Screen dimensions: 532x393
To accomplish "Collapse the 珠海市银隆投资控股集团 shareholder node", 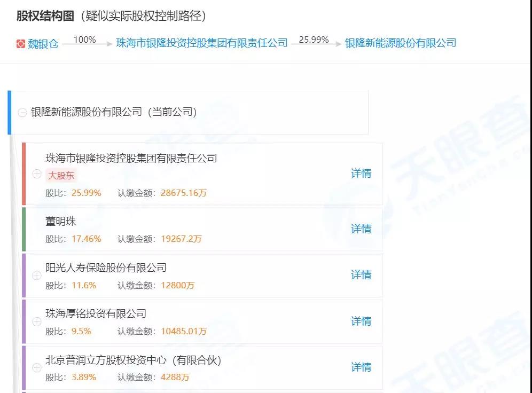I will pyautogui.click(x=37, y=174).
